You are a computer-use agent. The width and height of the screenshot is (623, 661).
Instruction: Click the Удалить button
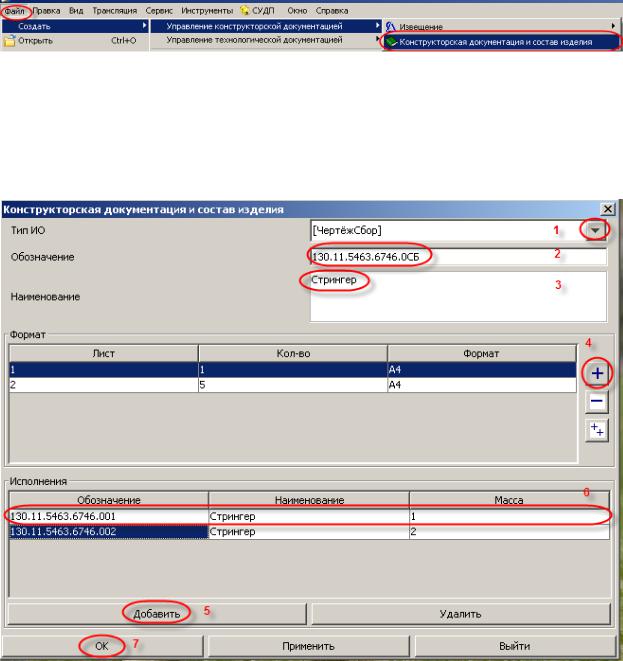[461, 614]
